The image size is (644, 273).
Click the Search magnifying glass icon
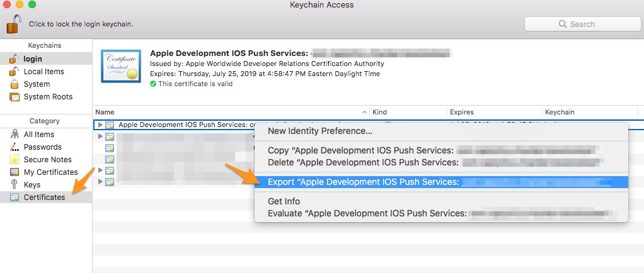point(563,24)
